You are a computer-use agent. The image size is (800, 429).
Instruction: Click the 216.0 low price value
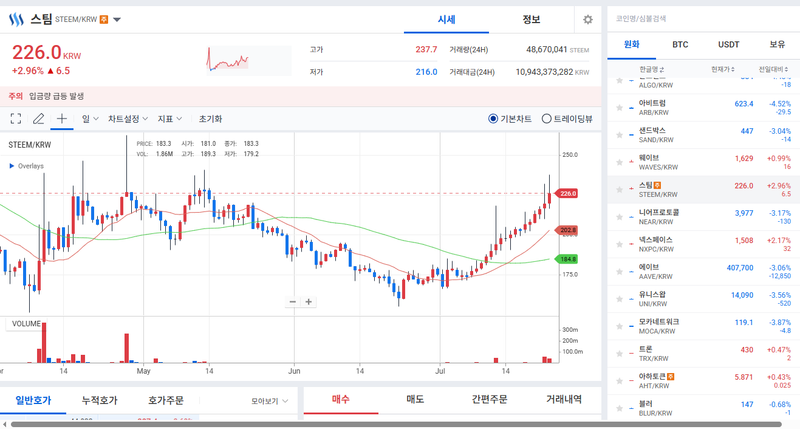426,72
